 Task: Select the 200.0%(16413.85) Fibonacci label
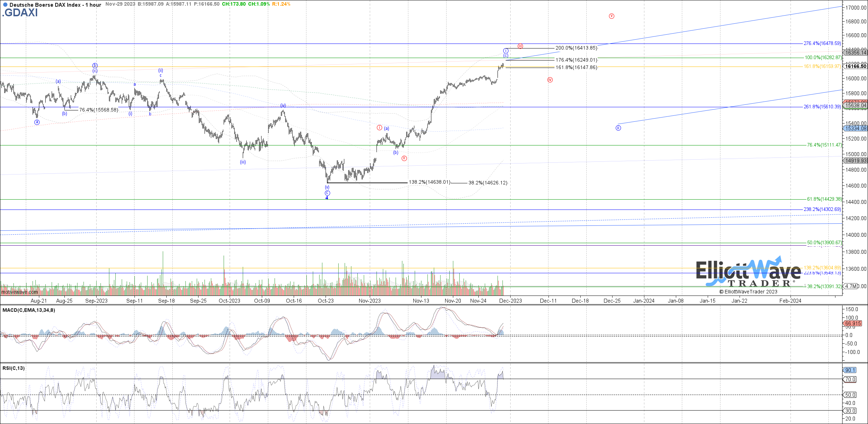pos(576,48)
